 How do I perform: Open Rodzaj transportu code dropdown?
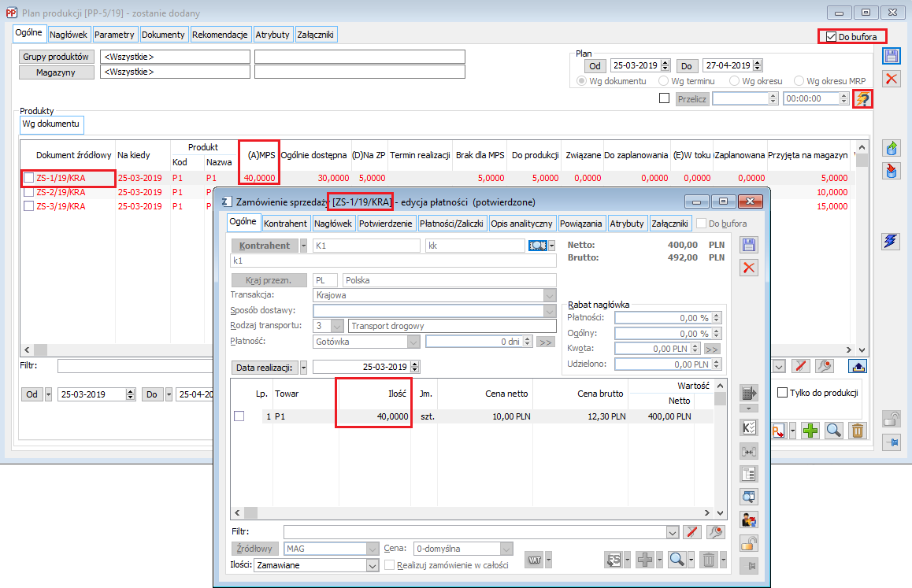click(337, 327)
